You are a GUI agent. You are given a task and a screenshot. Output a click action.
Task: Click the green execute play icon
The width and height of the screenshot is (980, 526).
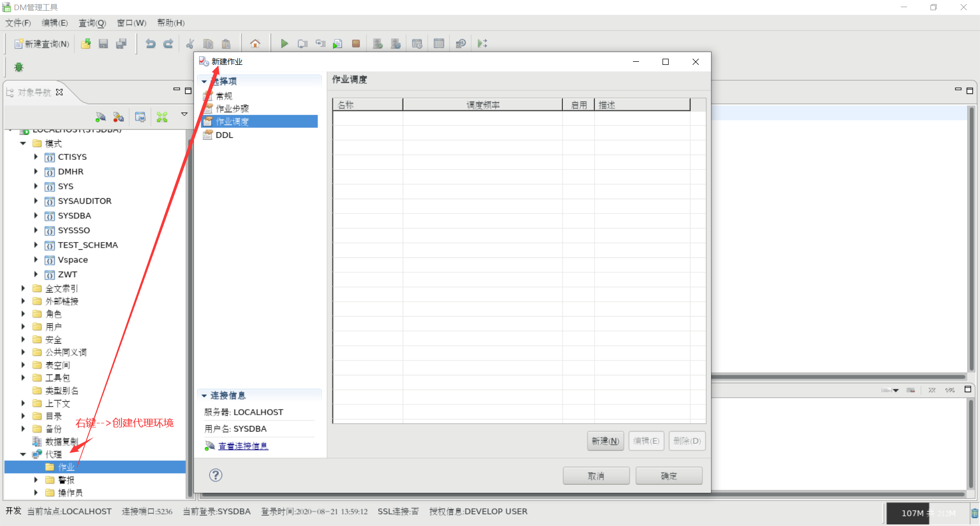[x=284, y=44]
